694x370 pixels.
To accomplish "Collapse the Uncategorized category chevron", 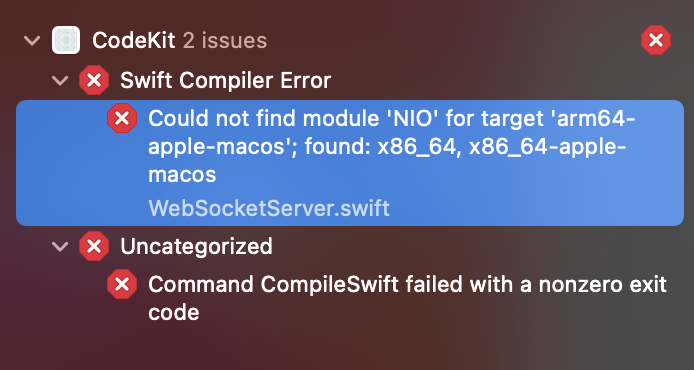I will (60, 247).
